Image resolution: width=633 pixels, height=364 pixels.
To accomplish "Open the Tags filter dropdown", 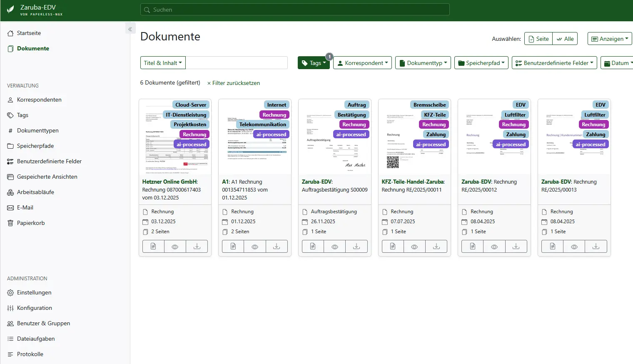I will (314, 63).
